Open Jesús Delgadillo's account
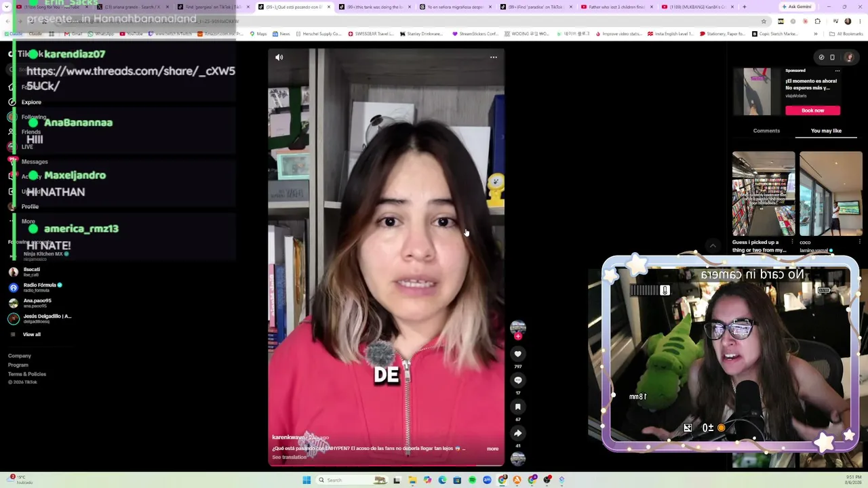The image size is (868, 488). 40,319
